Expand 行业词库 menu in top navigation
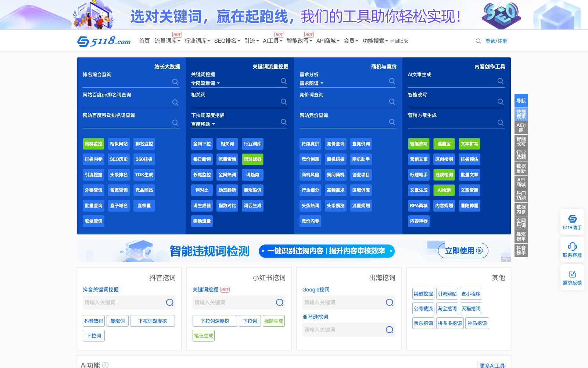 [x=197, y=41]
